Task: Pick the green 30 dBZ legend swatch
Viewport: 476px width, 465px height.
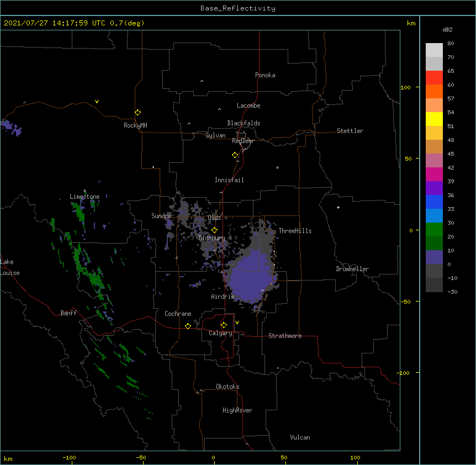Action: pyautogui.click(x=434, y=230)
